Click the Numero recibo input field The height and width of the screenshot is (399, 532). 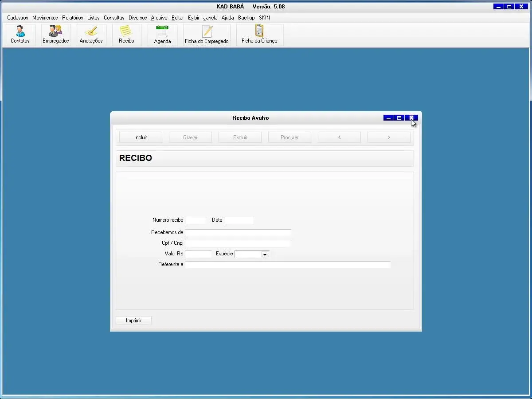point(196,220)
